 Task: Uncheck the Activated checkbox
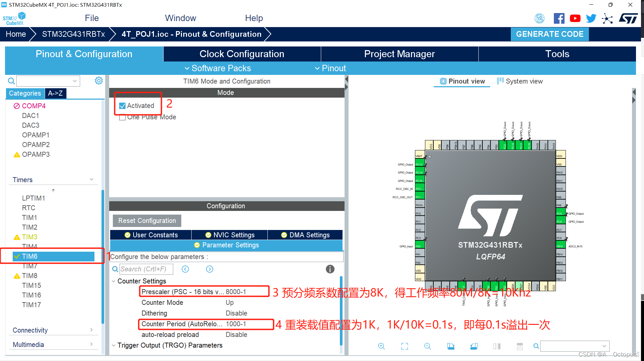coord(123,106)
